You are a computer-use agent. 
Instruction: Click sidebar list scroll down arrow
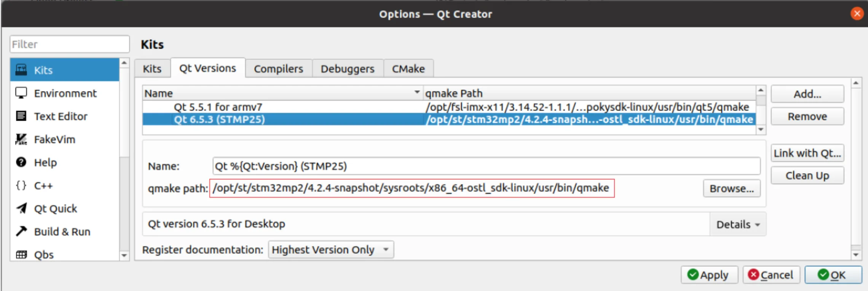[124, 255]
